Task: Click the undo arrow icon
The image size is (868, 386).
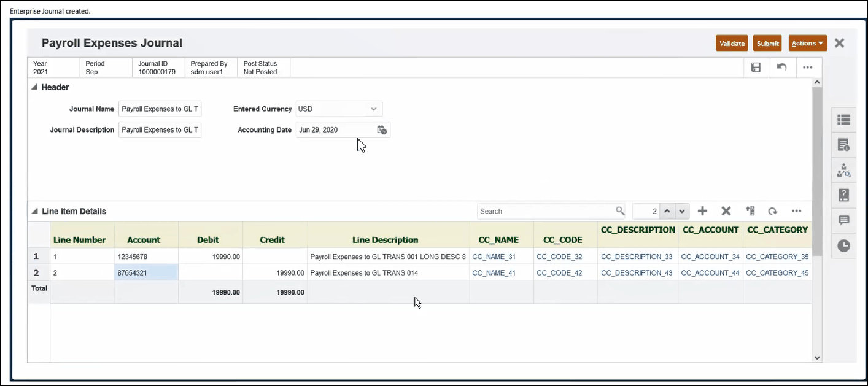Action: coord(781,68)
